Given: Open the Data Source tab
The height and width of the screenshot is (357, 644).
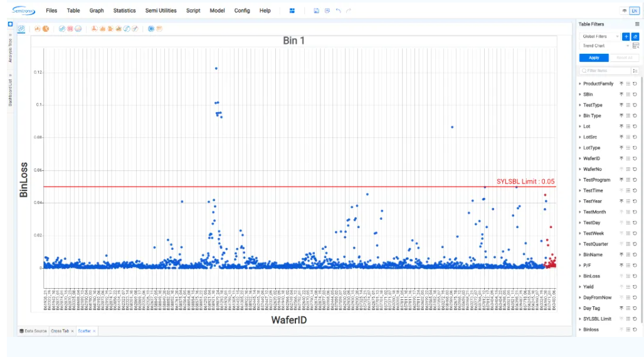Looking at the screenshot, I should tap(33, 331).
